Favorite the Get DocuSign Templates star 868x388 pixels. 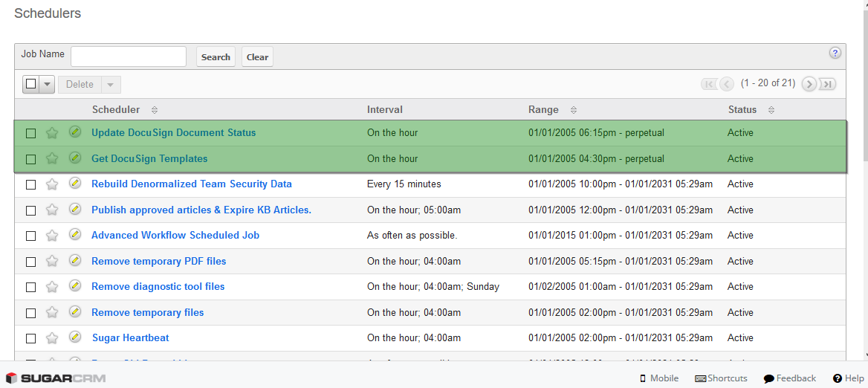(52, 159)
